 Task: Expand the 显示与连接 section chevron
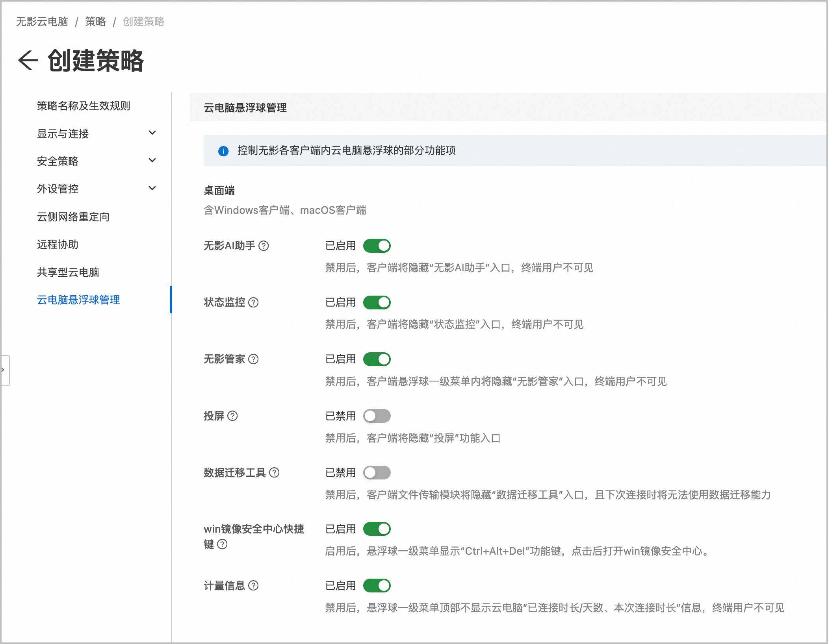click(152, 133)
